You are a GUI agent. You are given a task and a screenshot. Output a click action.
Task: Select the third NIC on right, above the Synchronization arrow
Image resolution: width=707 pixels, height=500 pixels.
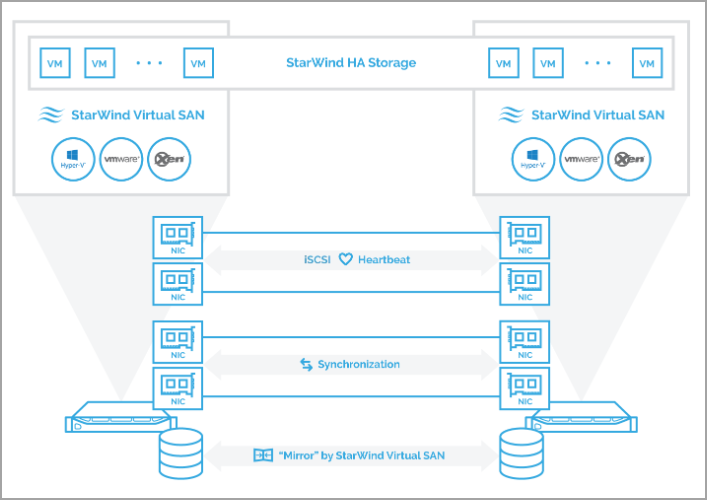[525, 342]
